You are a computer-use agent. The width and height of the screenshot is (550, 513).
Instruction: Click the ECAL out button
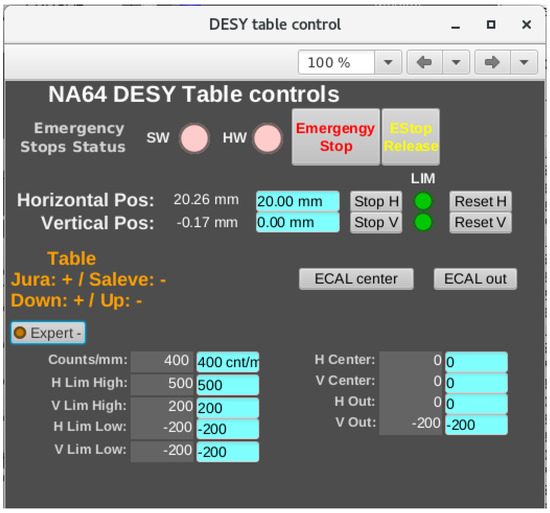tap(475, 279)
